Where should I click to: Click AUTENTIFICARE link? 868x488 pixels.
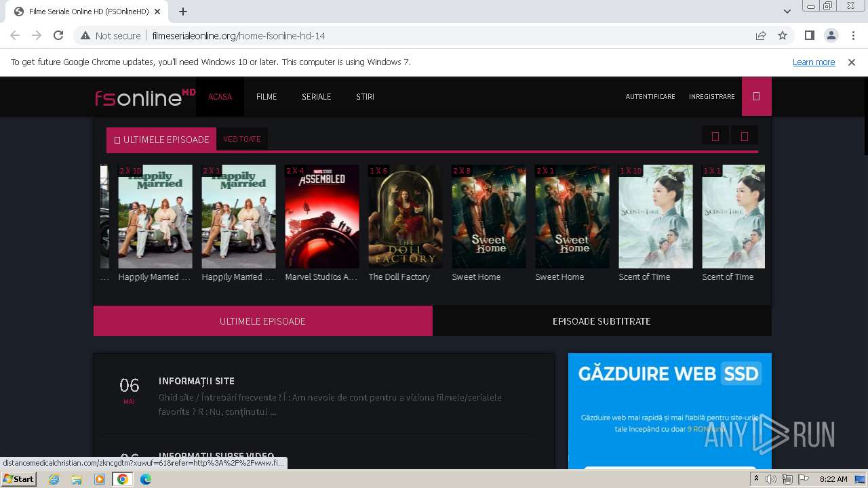pyautogui.click(x=650, y=97)
